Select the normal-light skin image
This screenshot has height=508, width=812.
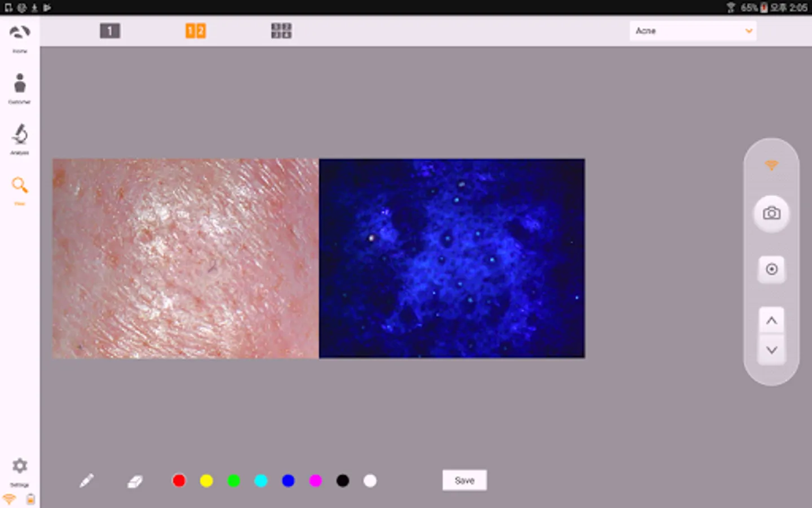click(x=186, y=259)
